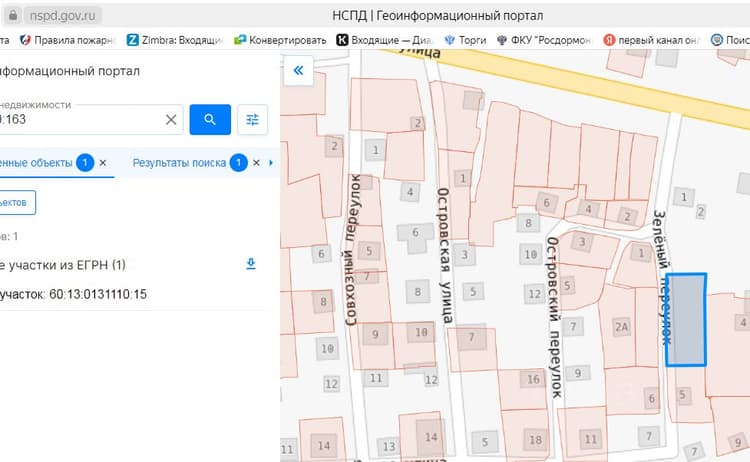
Task: Collapse the sidebar with double-chevron button
Action: (x=298, y=71)
